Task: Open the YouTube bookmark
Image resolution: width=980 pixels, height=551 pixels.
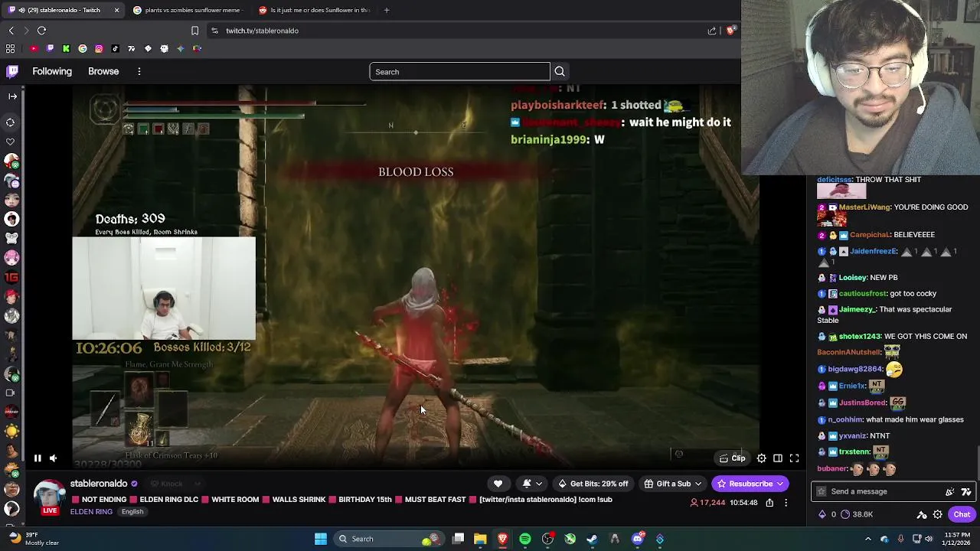Action: click(34, 48)
